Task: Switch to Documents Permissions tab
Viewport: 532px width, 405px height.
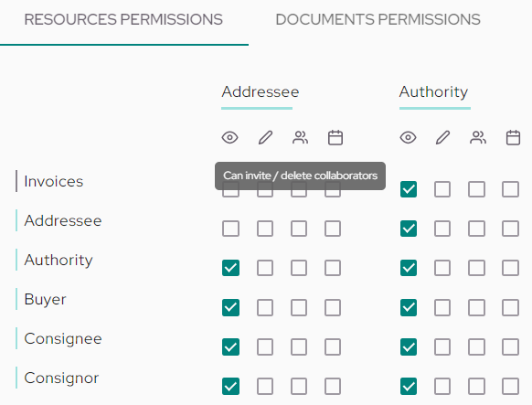Action: [378, 20]
